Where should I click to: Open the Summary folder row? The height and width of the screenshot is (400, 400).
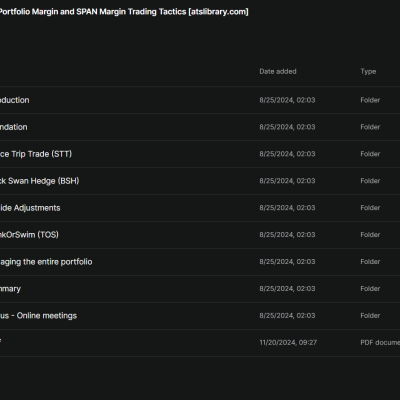pos(200,289)
